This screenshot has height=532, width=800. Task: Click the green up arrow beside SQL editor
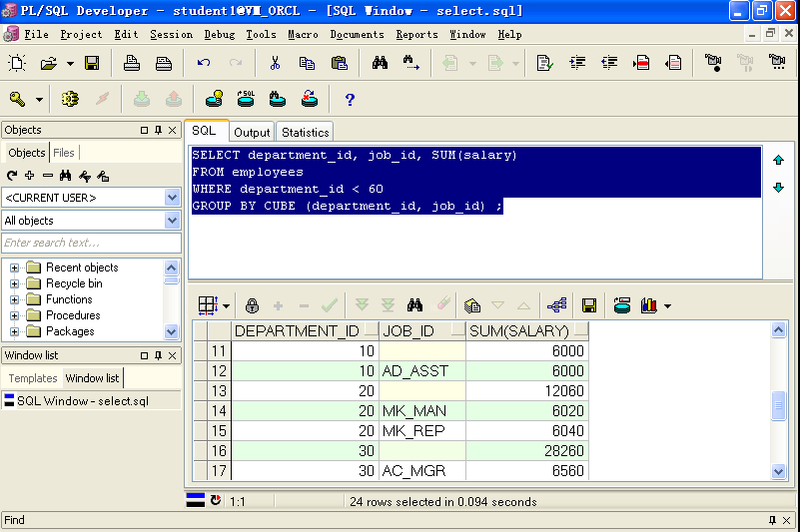coord(779,160)
